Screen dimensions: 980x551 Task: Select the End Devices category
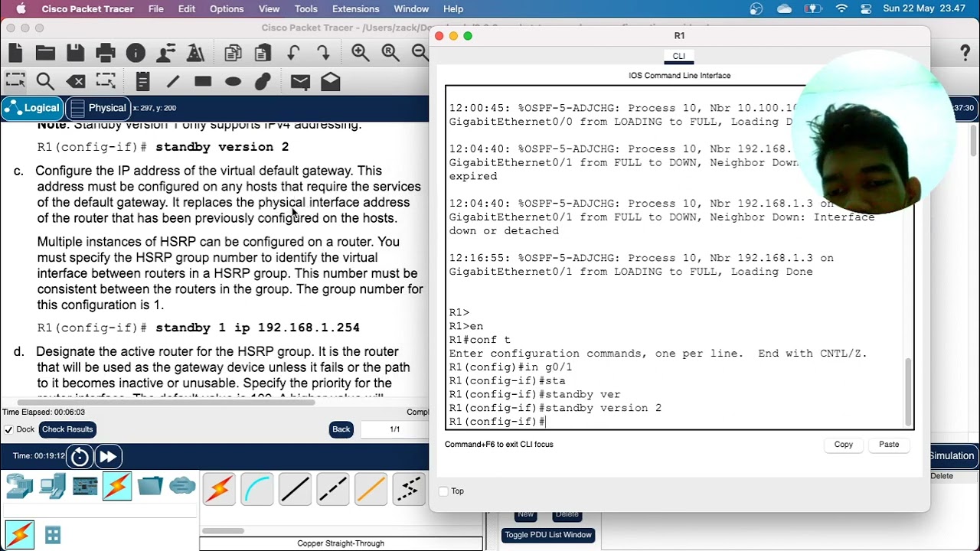pos(53,486)
